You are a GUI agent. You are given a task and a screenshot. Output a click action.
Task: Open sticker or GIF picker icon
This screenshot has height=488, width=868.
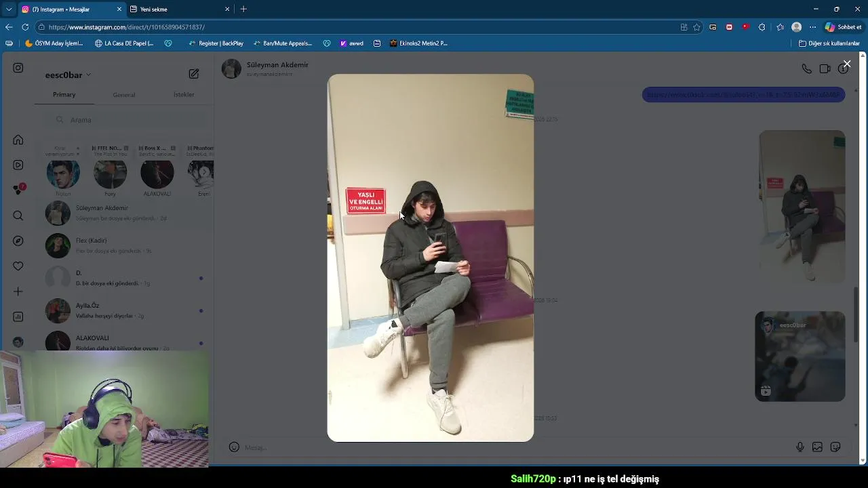(835, 447)
